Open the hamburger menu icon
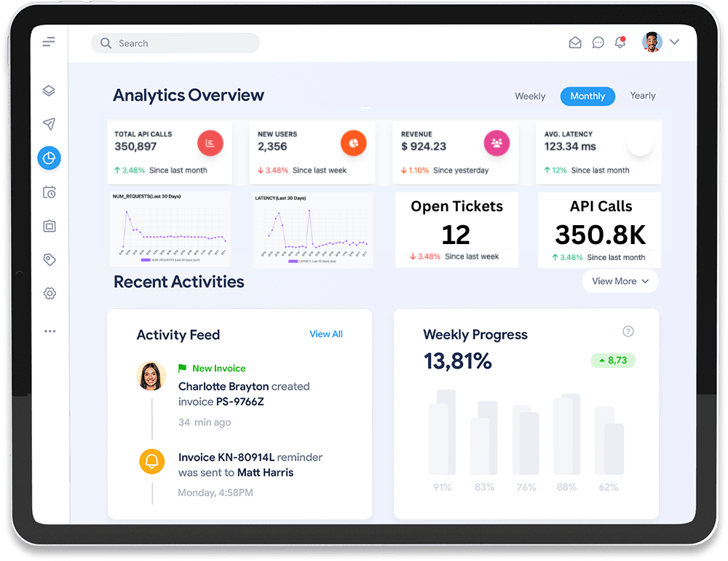The width and height of the screenshot is (728, 561). click(49, 42)
